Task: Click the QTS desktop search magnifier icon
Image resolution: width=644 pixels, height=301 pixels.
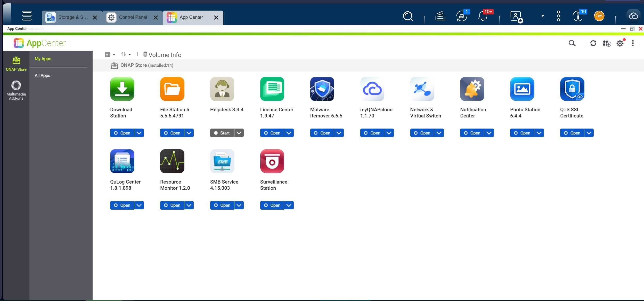Action: 408,16
